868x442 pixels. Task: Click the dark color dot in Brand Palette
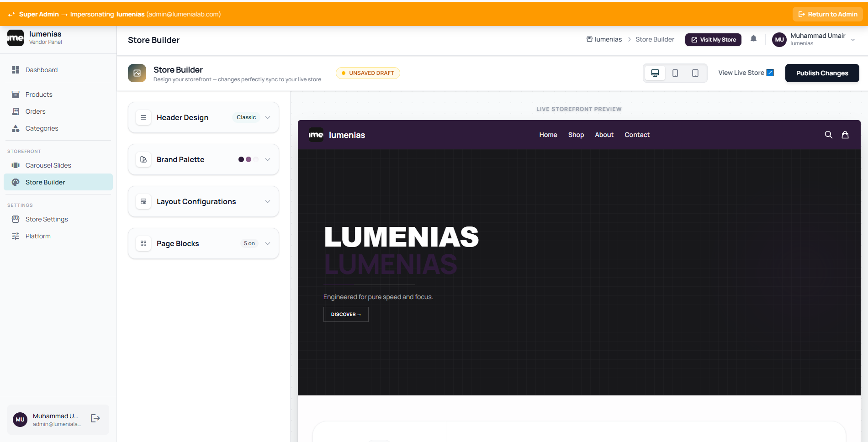pyautogui.click(x=241, y=159)
